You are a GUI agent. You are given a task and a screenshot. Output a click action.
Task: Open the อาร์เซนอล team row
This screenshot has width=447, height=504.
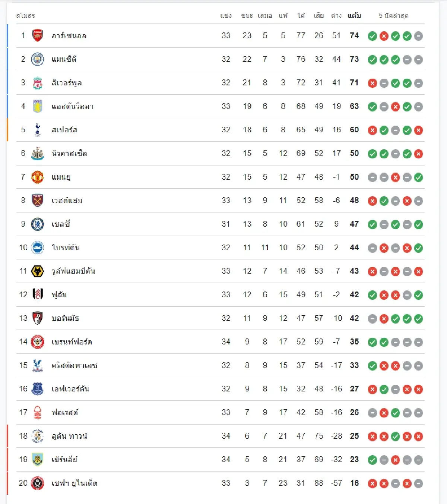click(x=220, y=36)
